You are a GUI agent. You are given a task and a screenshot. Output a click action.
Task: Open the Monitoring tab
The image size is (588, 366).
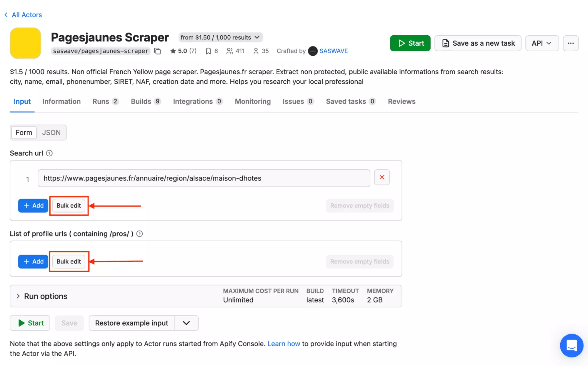pos(253,101)
